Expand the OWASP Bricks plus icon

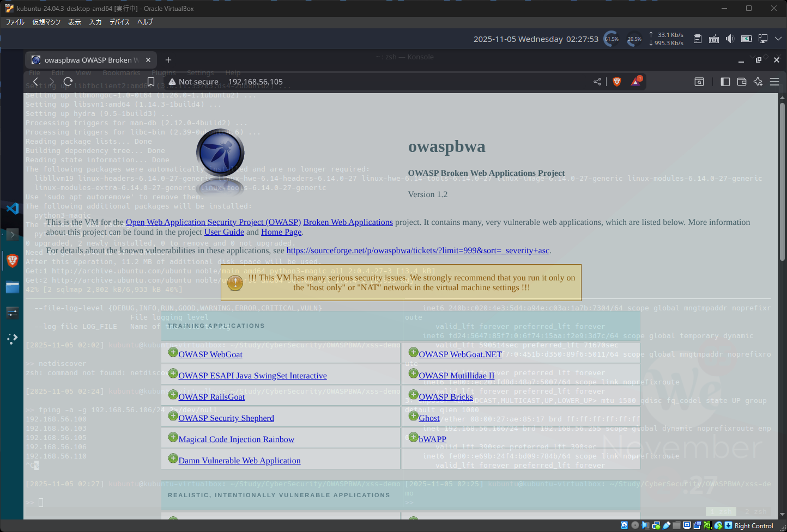413,395
